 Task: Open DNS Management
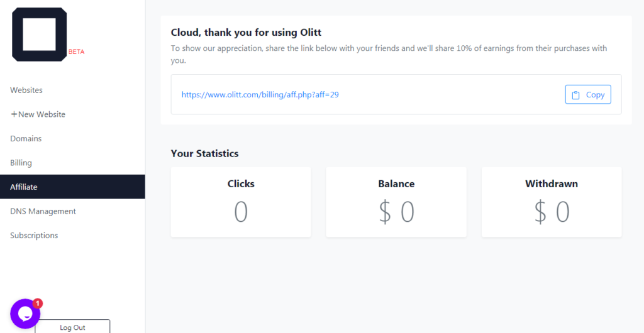(x=43, y=211)
